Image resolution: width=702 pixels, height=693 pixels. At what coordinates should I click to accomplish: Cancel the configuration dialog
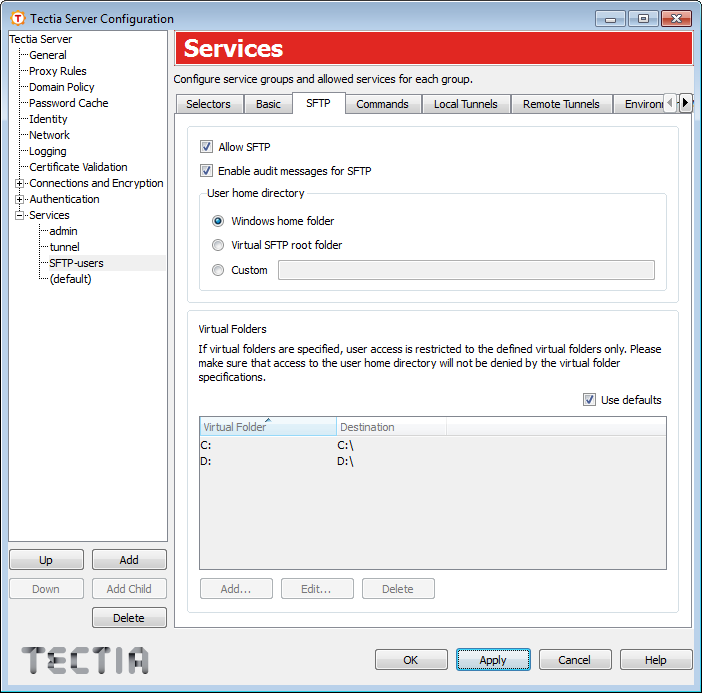click(x=575, y=660)
